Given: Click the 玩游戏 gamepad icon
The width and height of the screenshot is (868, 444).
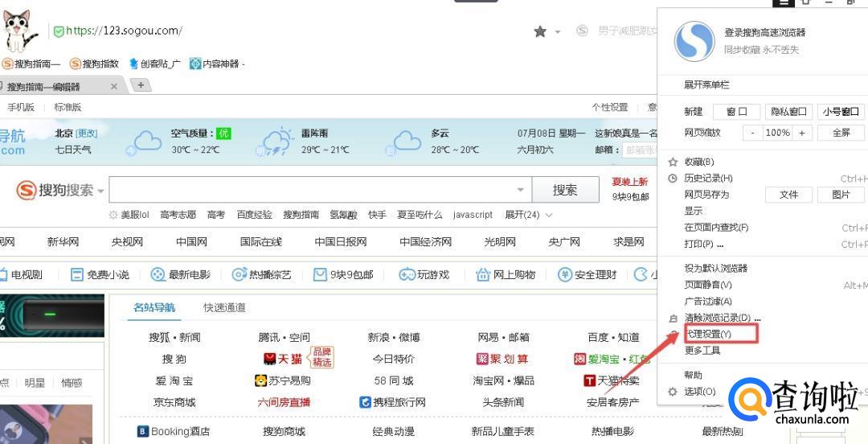Looking at the screenshot, I should tap(407, 274).
